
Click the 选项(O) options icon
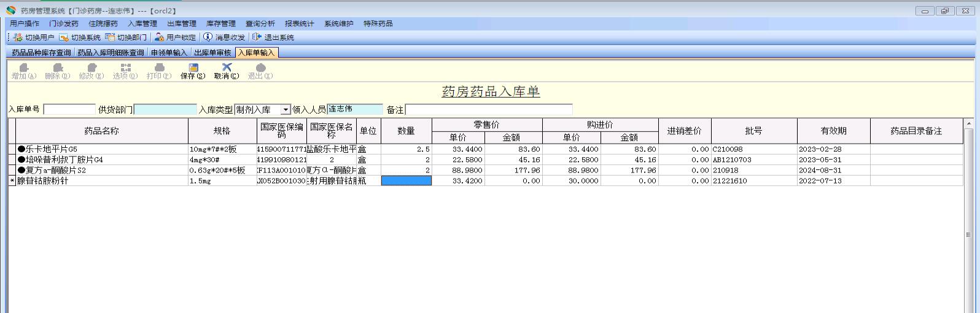click(x=125, y=68)
